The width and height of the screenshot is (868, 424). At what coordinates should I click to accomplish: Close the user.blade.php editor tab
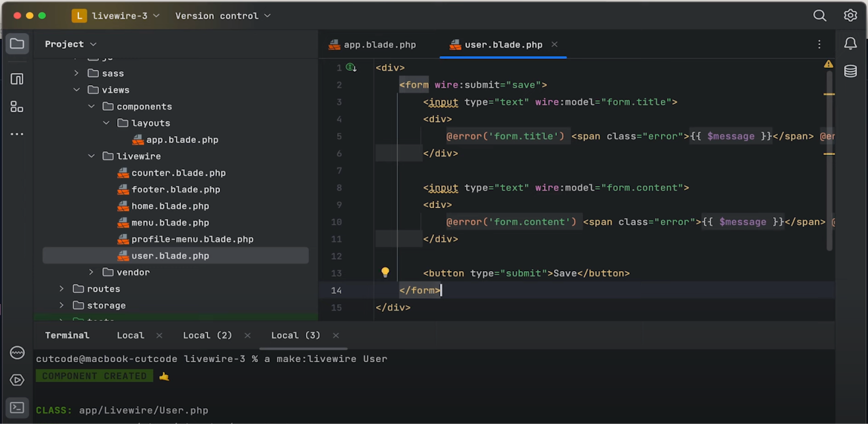pos(554,44)
